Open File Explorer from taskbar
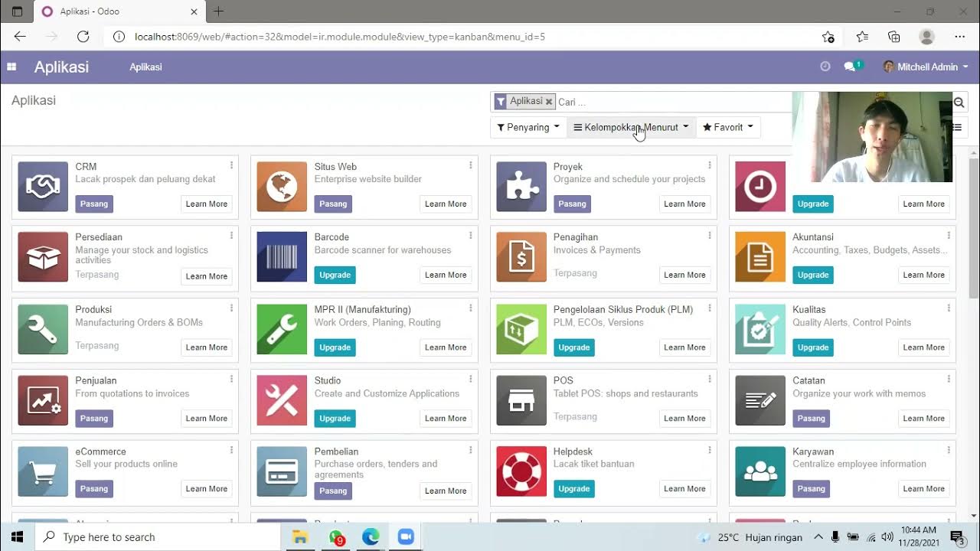 (300, 537)
